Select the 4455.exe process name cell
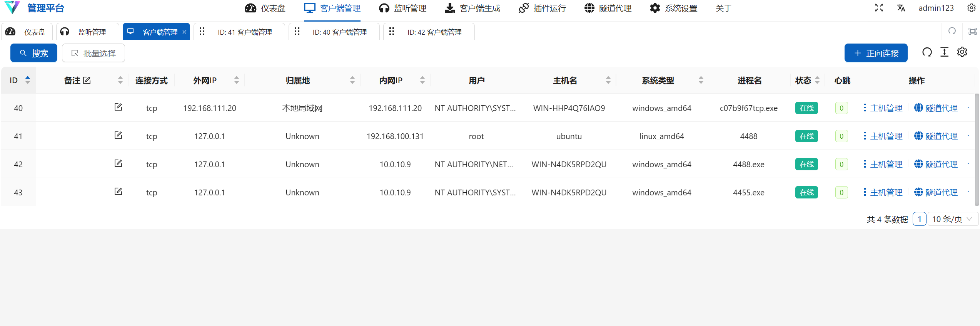Screen dimensions: 980x326 coord(748,193)
